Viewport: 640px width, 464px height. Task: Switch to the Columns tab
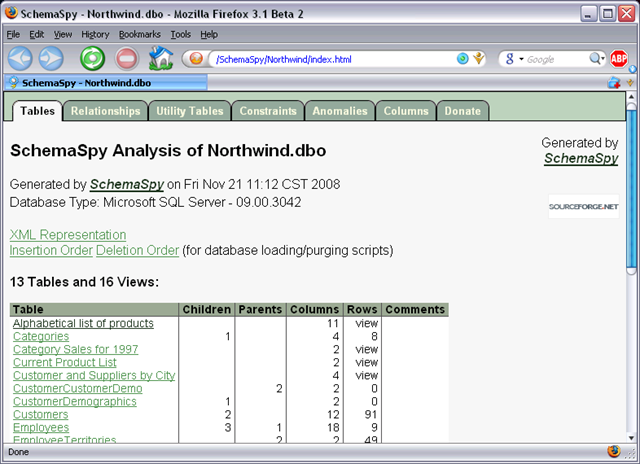[406, 111]
